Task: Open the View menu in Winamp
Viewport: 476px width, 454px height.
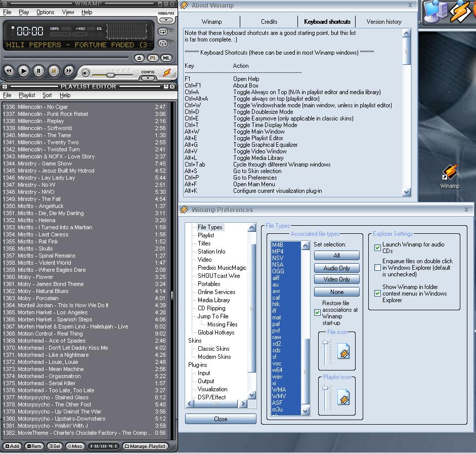Action: click(68, 12)
